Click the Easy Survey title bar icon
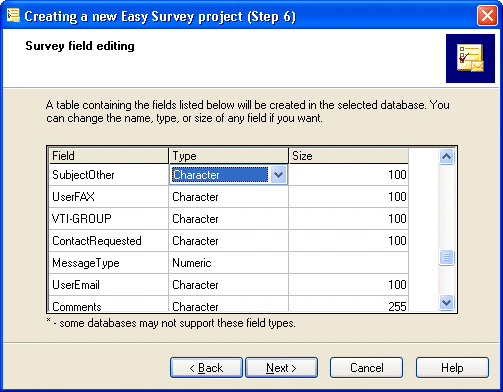Image resolution: width=503 pixels, height=392 pixels. [x=13, y=15]
